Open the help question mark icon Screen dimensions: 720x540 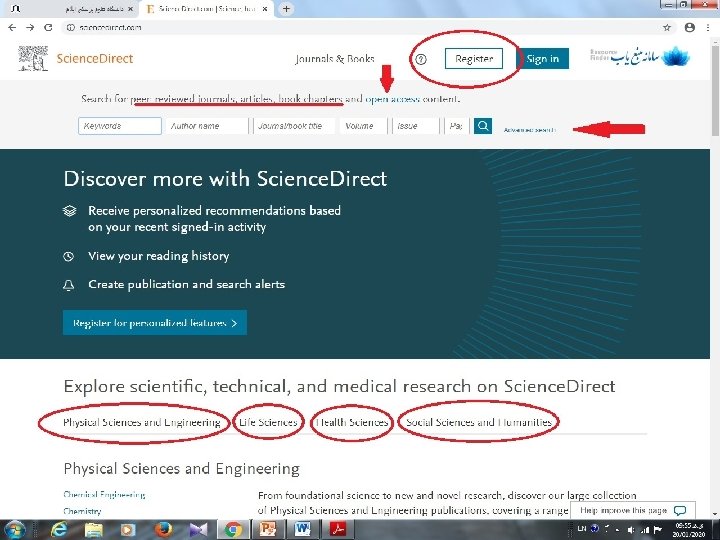coord(421,59)
